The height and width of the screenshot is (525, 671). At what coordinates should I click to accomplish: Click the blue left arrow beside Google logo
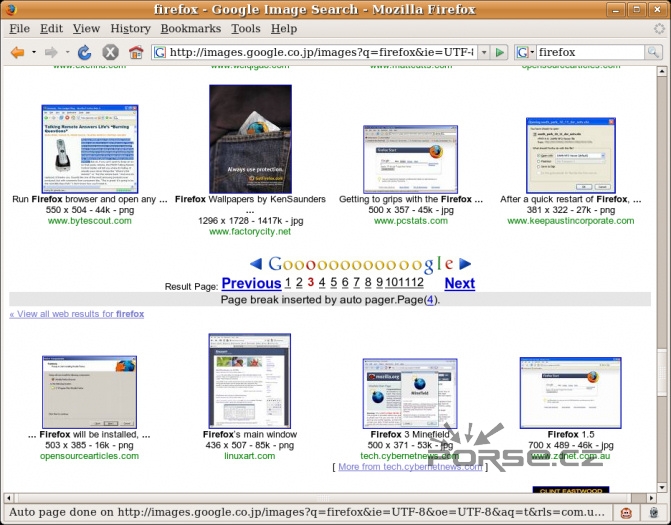tap(256, 264)
